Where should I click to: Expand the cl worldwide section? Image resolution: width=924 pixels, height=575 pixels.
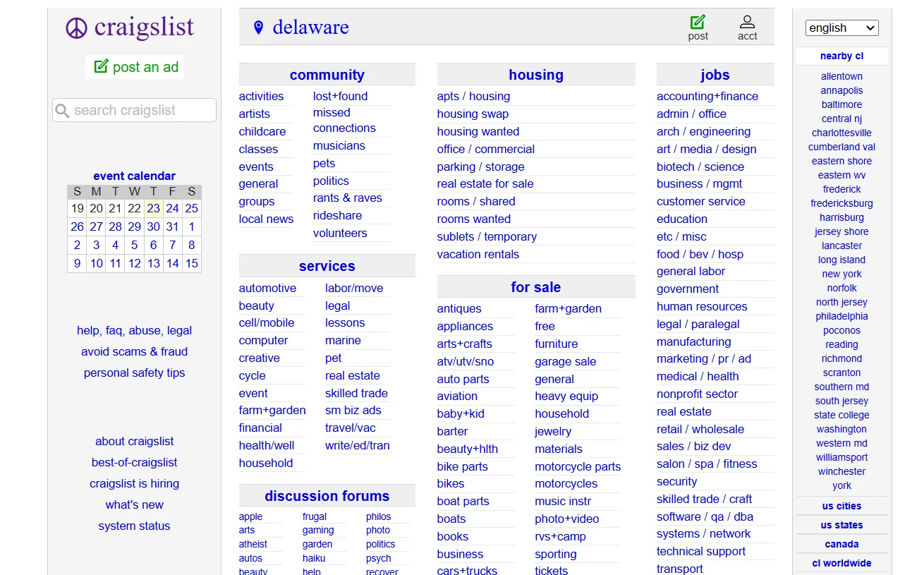(841, 563)
